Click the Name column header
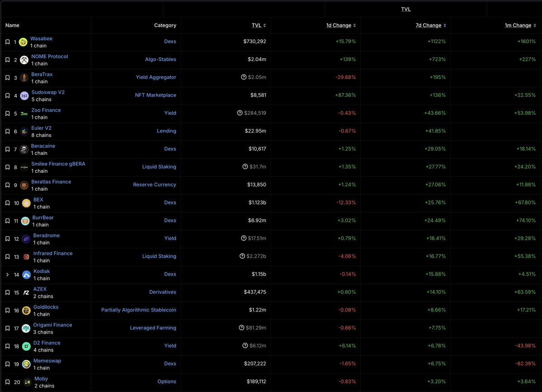This screenshot has width=542, height=392. (x=12, y=25)
